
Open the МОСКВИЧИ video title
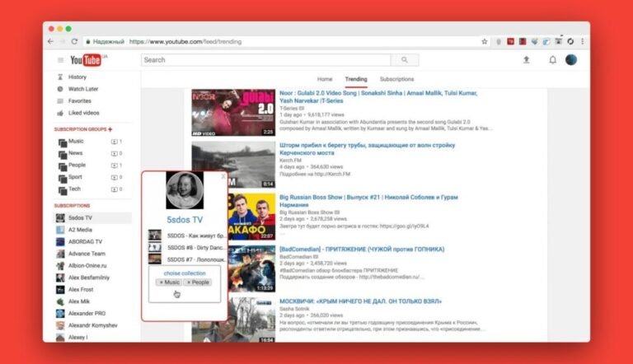coord(360,301)
